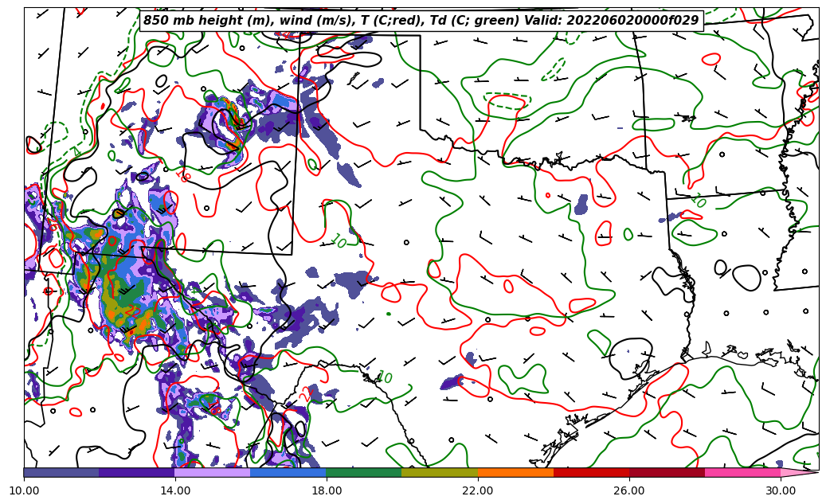Click the 30.00 colorbar tick label
The image size is (826, 504).
click(781, 490)
